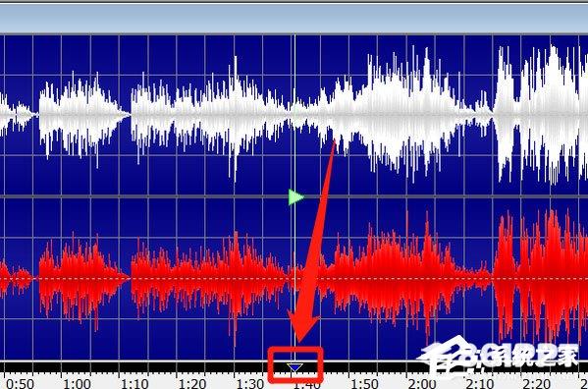Click the 2:00 label on time ruler
The height and width of the screenshot is (389, 588).
click(422, 384)
